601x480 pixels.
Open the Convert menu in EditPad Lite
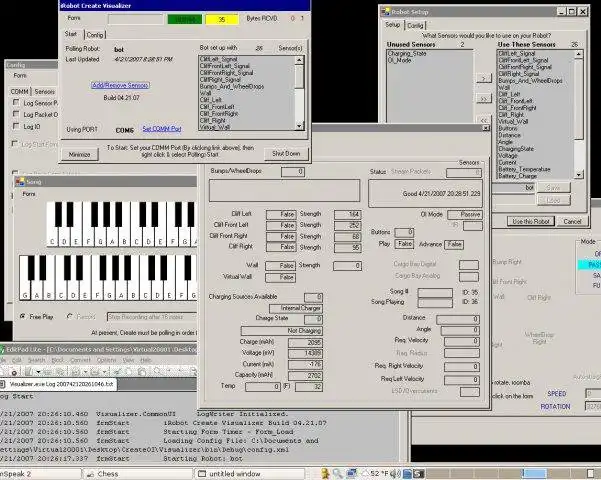(x=80, y=360)
